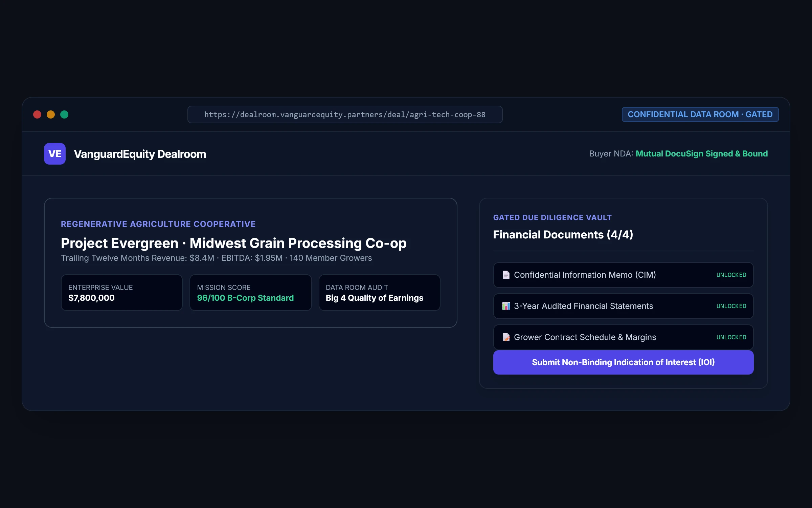Click the yellow minimize window dot
The width and height of the screenshot is (812, 508).
click(x=51, y=114)
